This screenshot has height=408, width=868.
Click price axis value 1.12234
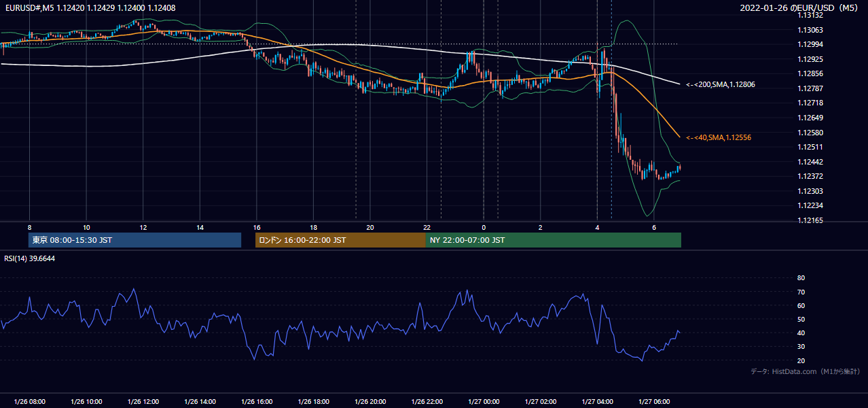point(811,205)
